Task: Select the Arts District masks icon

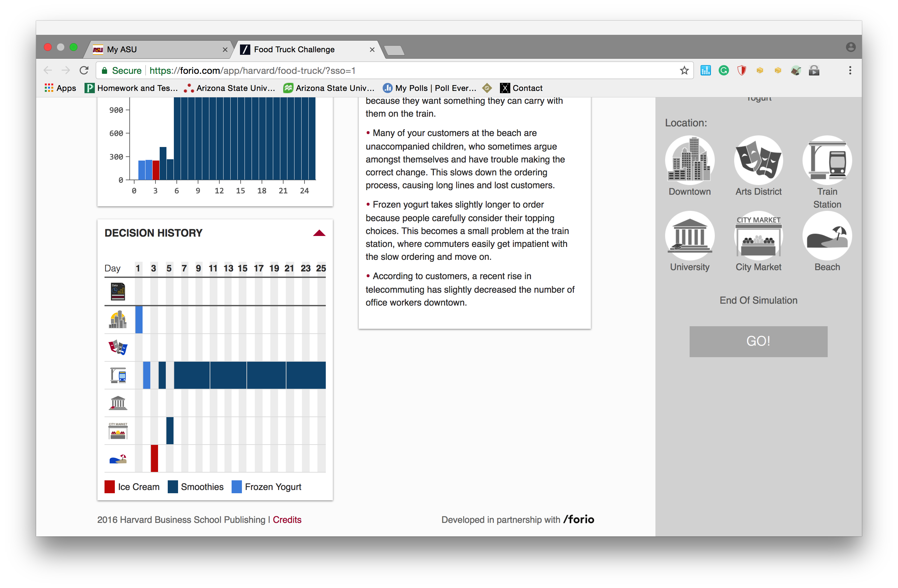Action: point(758,160)
